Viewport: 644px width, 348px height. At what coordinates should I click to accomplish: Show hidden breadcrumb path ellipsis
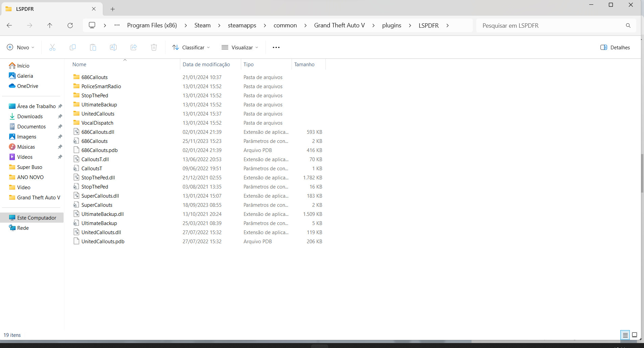117,25
